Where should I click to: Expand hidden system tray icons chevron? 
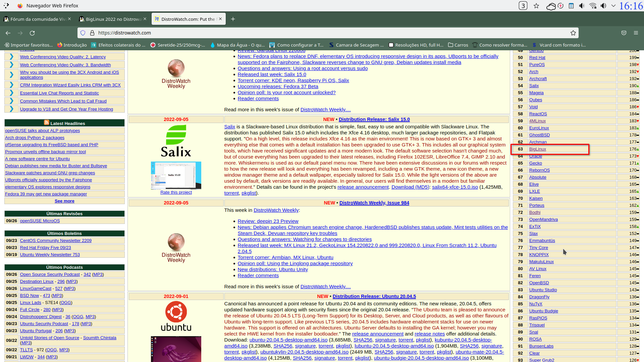(x=613, y=6)
